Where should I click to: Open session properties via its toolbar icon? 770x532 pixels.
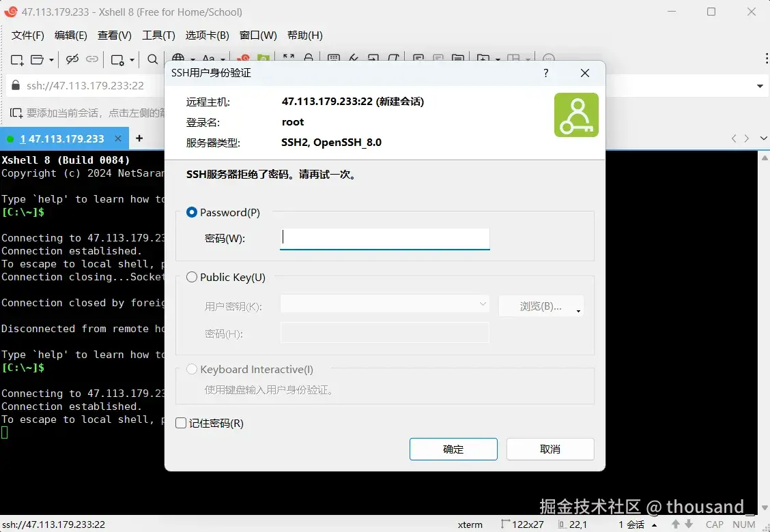117,59
